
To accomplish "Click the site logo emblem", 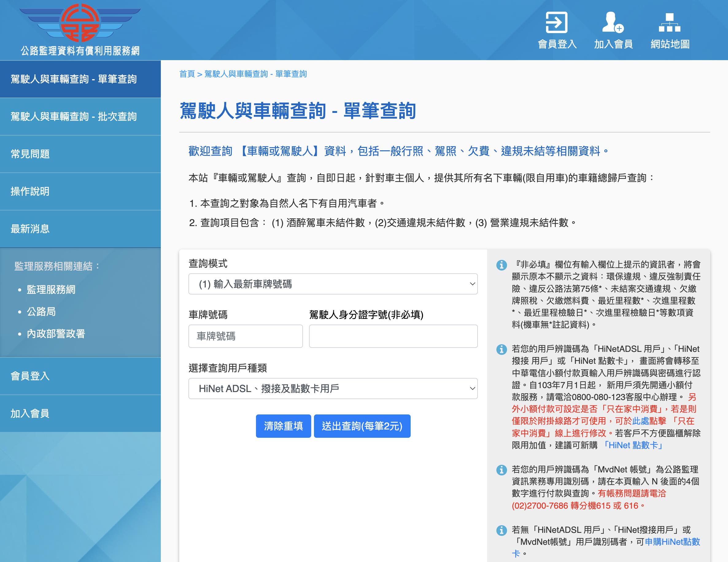I will (80, 23).
